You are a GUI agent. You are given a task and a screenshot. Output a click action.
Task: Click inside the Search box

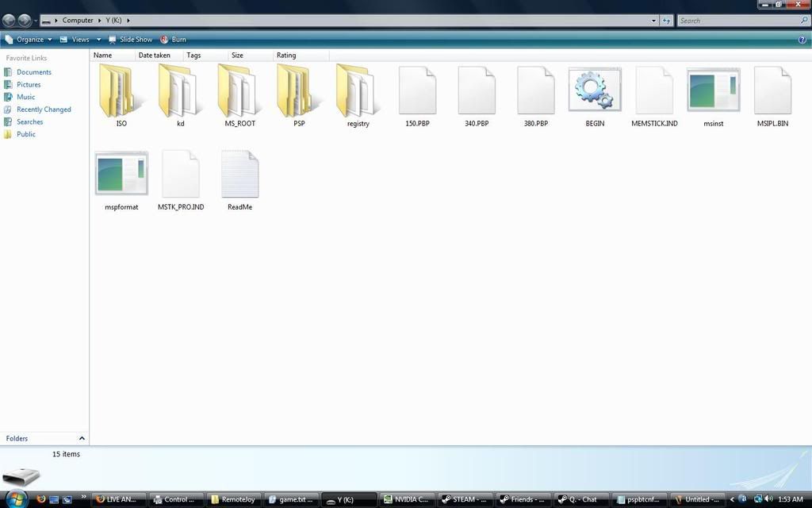738,21
